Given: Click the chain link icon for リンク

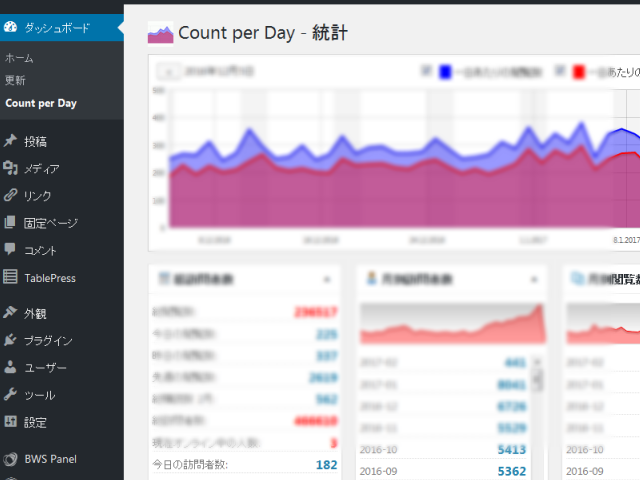Looking at the screenshot, I should coord(10,195).
